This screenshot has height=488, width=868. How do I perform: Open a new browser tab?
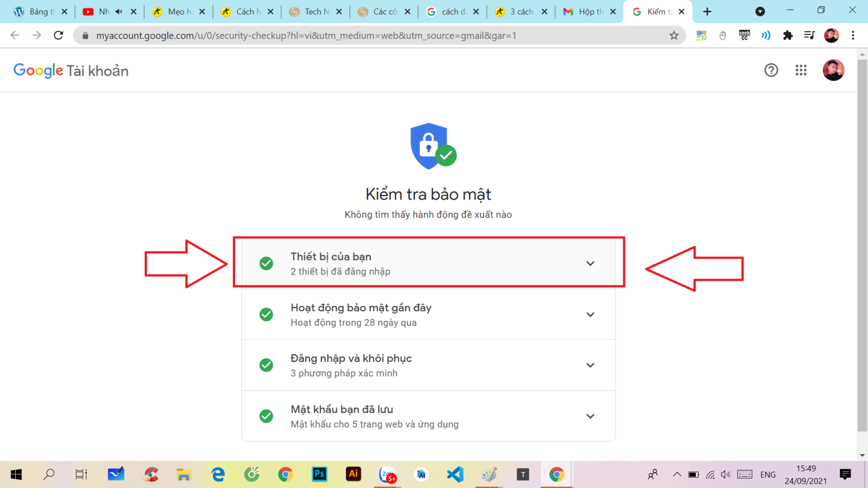tap(707, 11)
